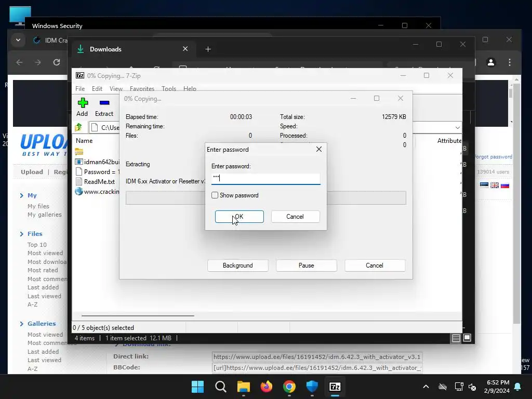532x399 pixels.
Task: Click the up-folder arrow icon in 7-Zip
Action: pyautogui.click(x=79, y=127)
